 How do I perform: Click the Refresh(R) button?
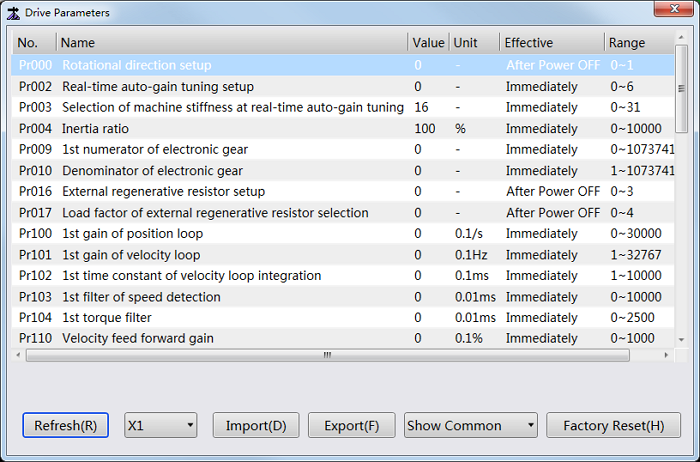pos(66,425)
